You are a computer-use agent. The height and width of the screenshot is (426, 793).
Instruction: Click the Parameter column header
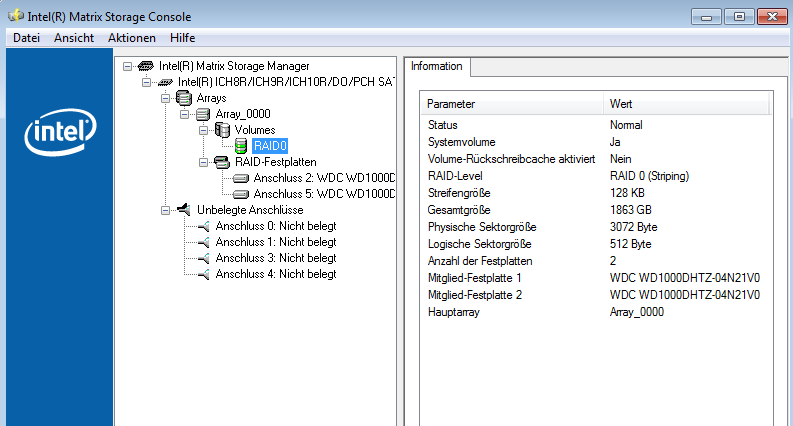click(512, 104)
